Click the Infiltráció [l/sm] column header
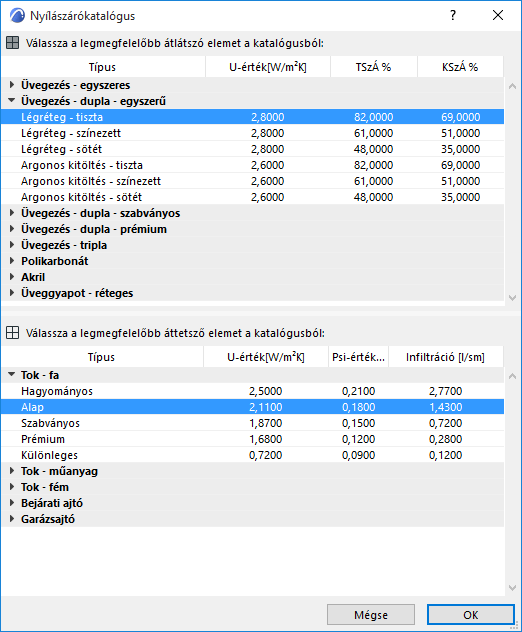 point(446,357)
